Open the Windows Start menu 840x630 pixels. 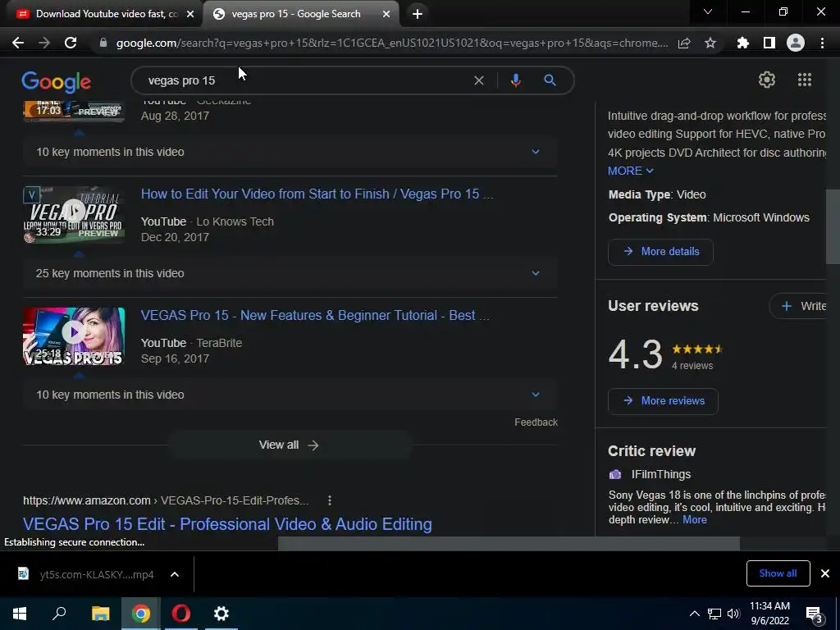click(x=20, y=614)
